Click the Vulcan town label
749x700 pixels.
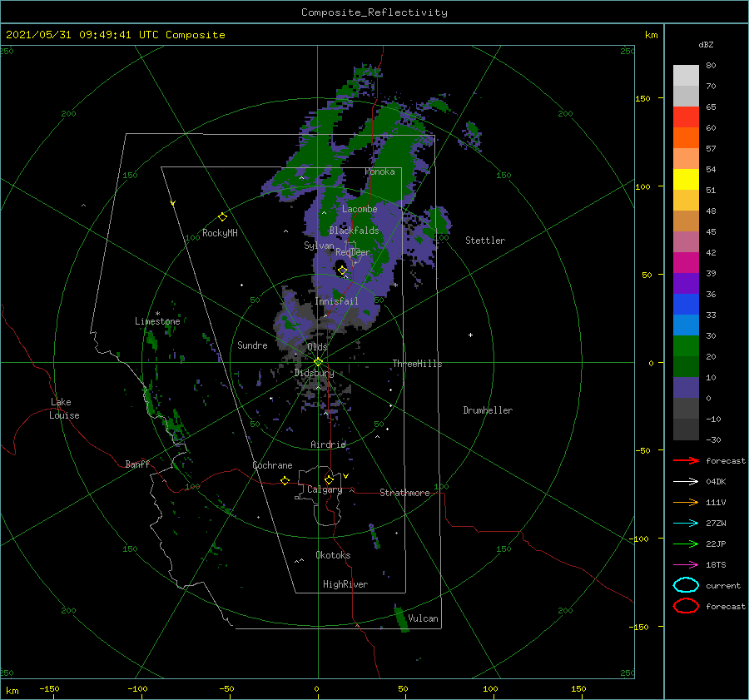click(x=424, y=618)
